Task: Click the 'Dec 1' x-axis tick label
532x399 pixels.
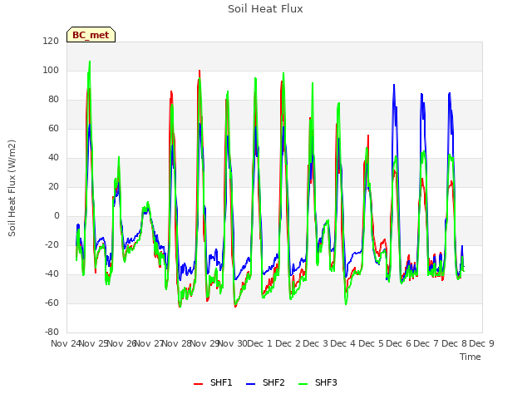Action: pyautogui.click(x=259, y=343)
